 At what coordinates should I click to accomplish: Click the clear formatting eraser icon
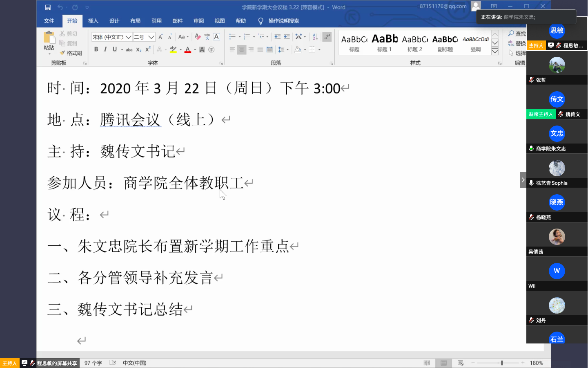pos(198,37)
